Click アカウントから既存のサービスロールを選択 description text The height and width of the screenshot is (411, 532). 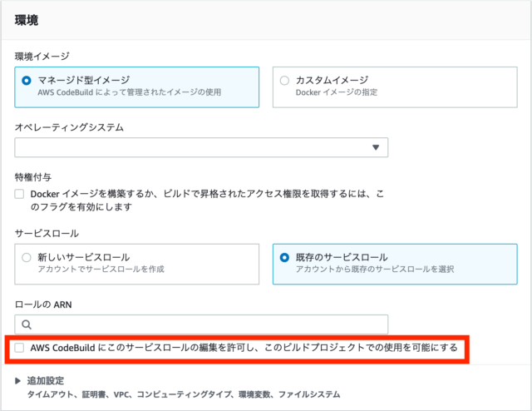pos(375,269)
